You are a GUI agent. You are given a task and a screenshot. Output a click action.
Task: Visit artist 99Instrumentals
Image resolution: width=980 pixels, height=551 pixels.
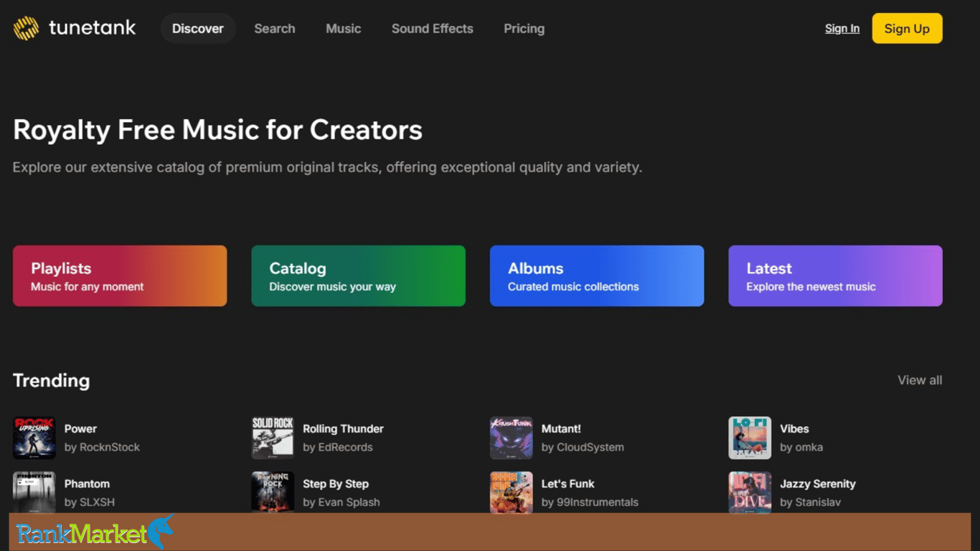(598, 502)
